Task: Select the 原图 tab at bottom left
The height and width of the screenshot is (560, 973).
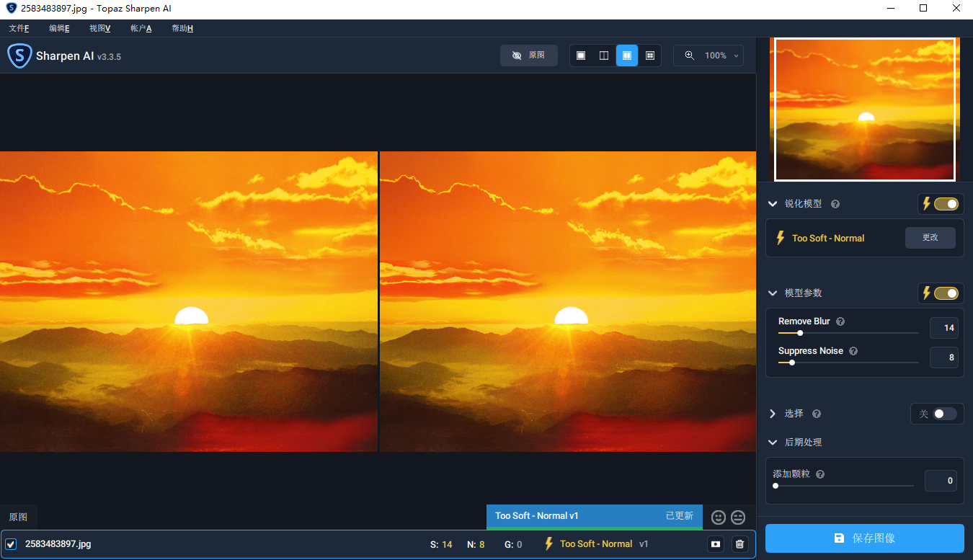Action: pyautogui.click(x=18, y=517)
